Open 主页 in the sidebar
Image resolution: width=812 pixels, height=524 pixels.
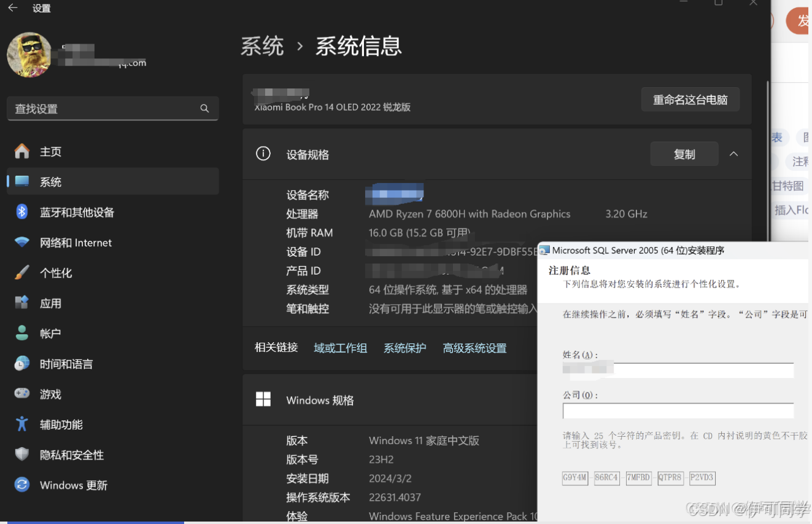coord(112,151)
